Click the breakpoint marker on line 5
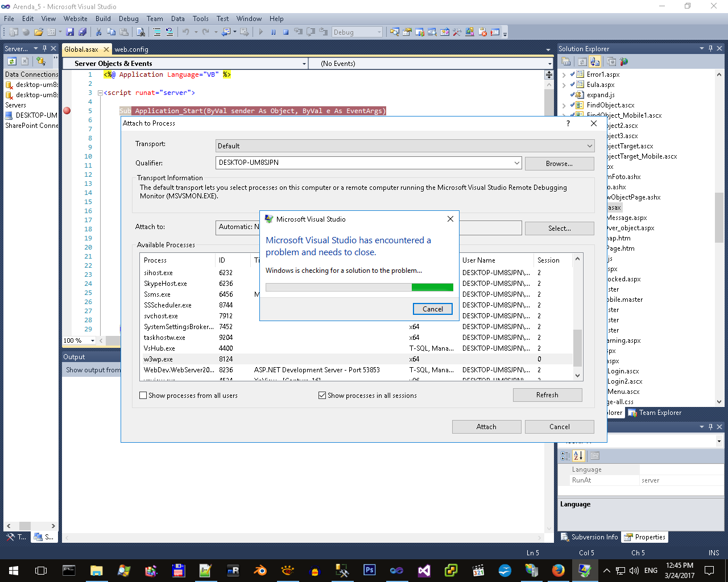 [x=67, y=111]
